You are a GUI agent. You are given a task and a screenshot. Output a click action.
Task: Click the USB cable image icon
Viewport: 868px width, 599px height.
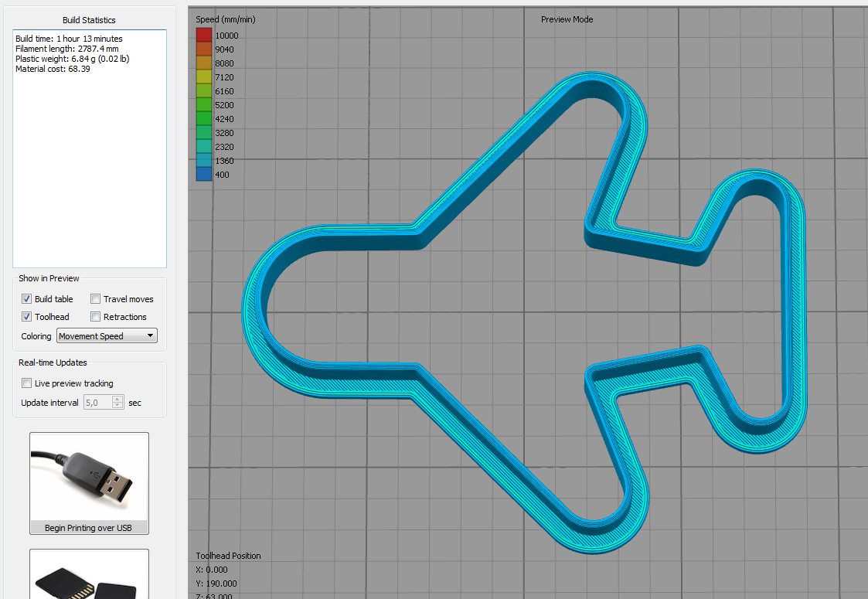pos(89,476)
